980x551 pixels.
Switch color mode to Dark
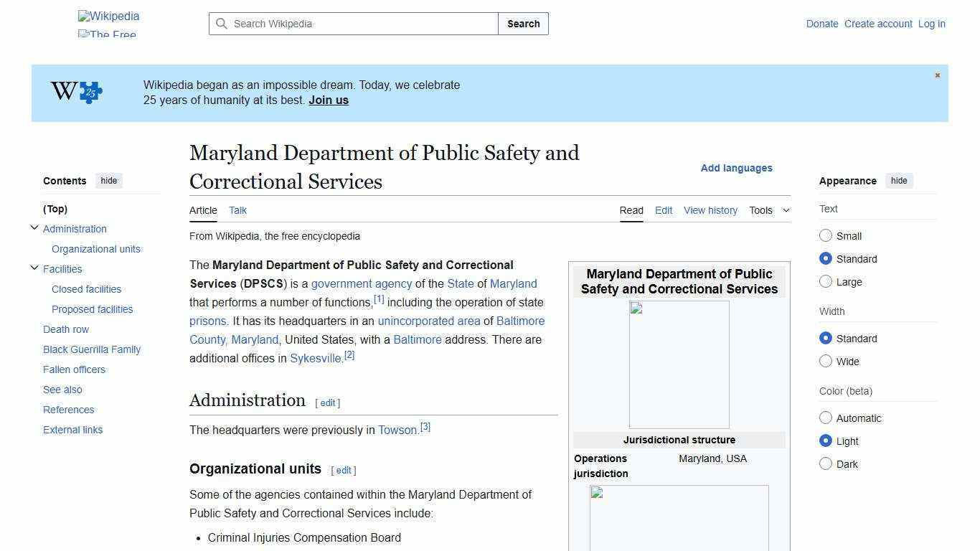(x=826, y=463)
